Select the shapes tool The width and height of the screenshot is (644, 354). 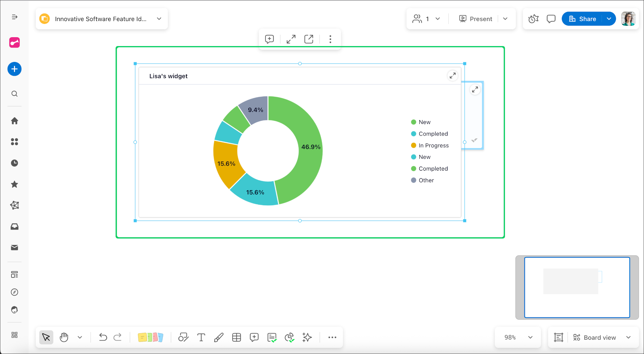(183, 337)
